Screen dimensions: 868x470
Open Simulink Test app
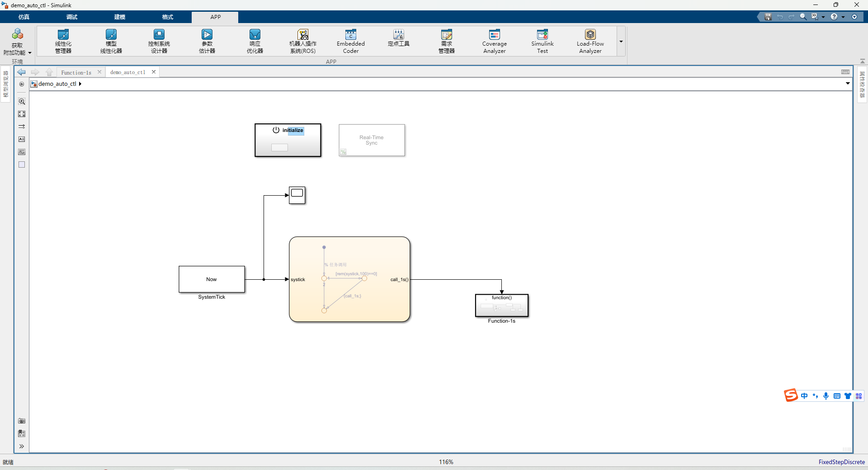pyautogui.click(x=542, y=41)
